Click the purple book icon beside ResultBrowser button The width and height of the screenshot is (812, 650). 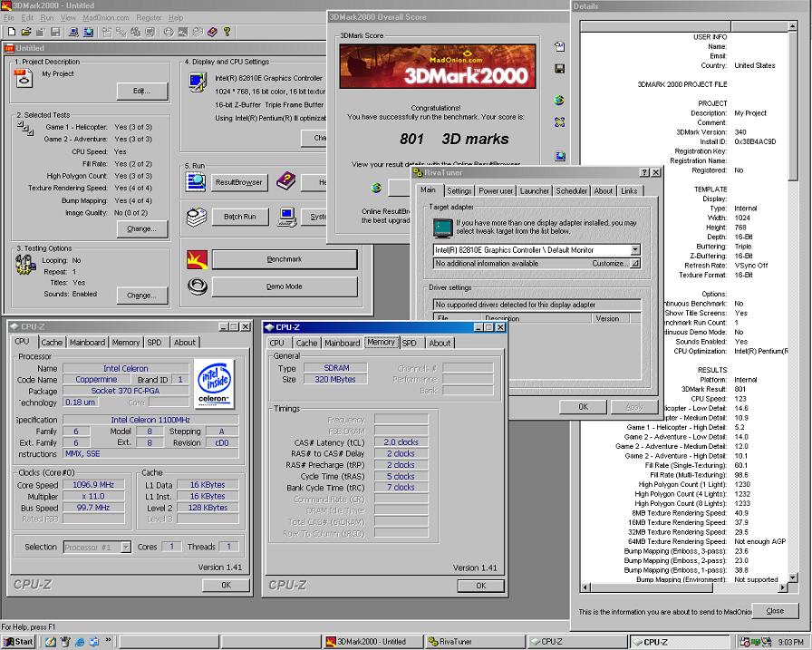tap(285, 180)
